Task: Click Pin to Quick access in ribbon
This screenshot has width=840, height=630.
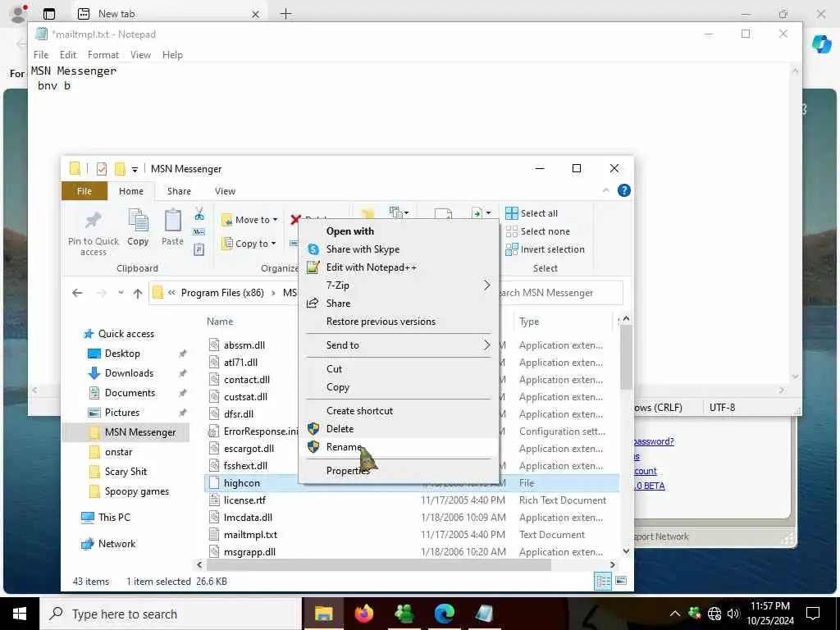Action: coord(94,233)
